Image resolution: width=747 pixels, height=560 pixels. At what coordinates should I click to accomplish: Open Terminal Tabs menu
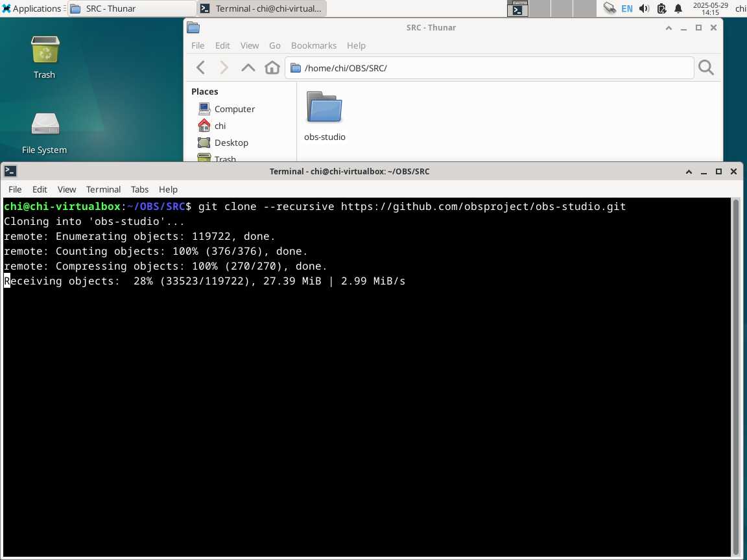tap(139, 189)
